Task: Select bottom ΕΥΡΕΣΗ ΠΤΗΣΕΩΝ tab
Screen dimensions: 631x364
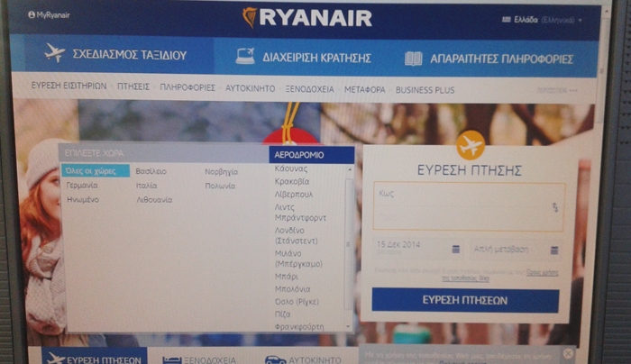Action: 95,357
